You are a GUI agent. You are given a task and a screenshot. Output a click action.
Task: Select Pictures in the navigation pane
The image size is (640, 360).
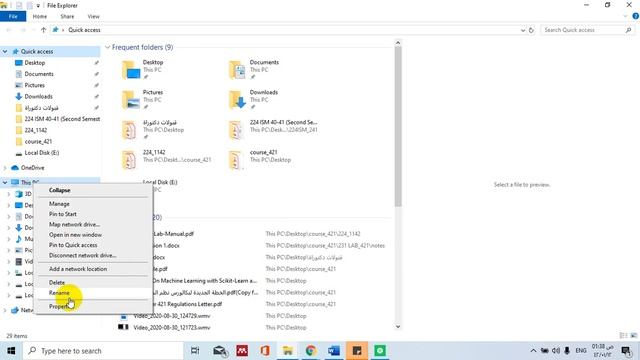point(35,85)
